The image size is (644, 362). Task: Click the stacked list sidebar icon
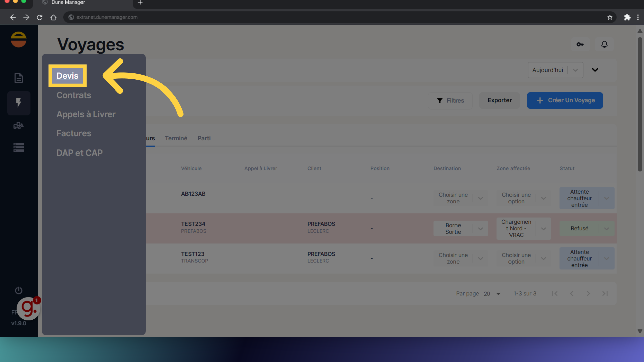pyautogui.click(x=19, y=147)
